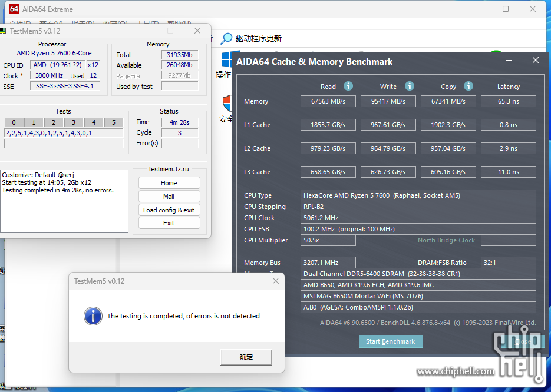Click the Time value 4m 28s
The width and height of the screenshot is (551, 392).
[x=180, y=122]
